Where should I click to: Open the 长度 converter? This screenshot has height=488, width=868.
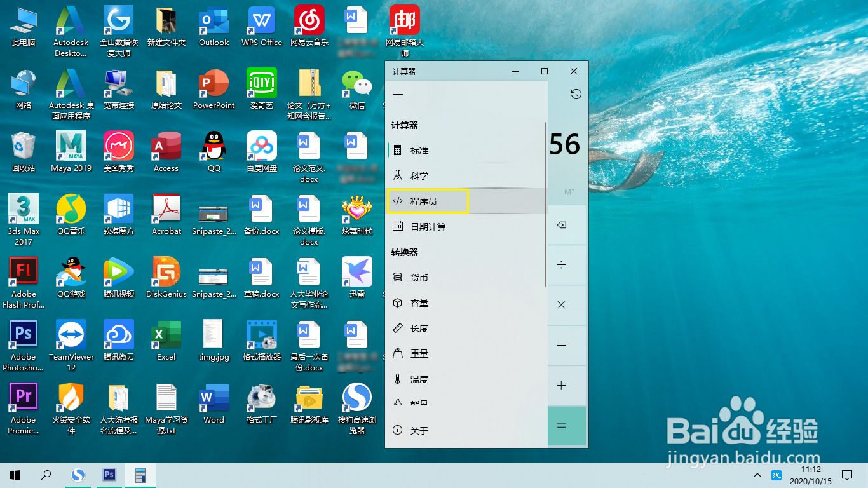point(466,329)
